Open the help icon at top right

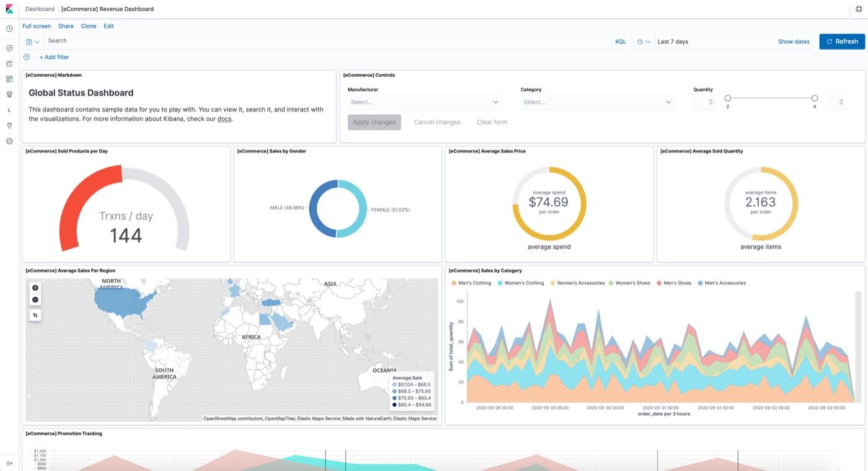pos(859,9)
